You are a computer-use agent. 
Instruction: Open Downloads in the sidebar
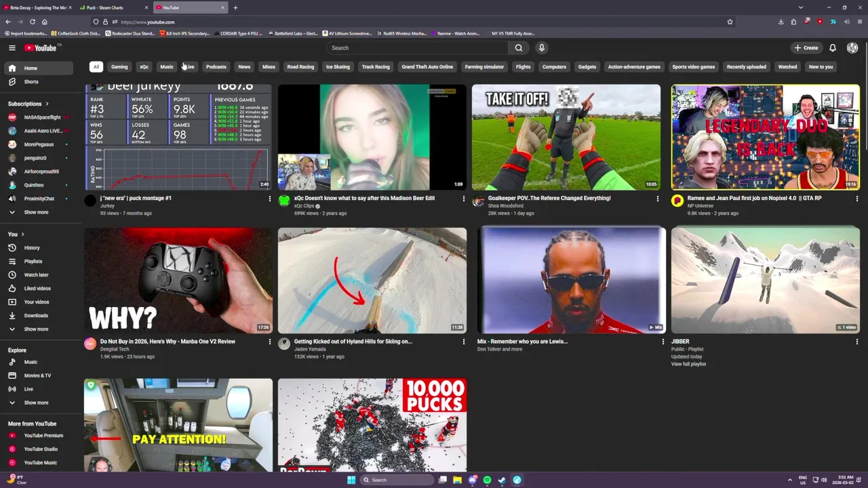[x=37, y=315]
